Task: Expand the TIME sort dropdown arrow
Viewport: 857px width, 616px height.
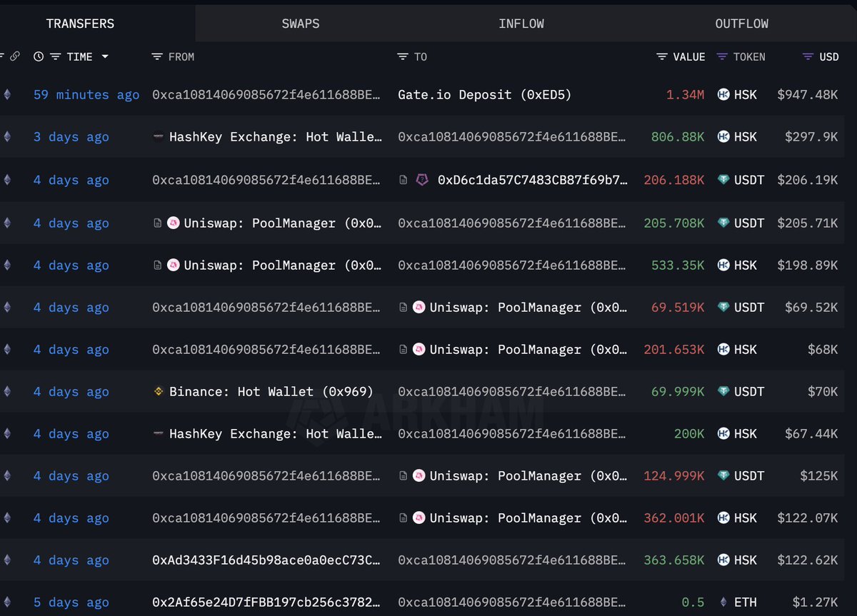Action: (x=105, y=56)
